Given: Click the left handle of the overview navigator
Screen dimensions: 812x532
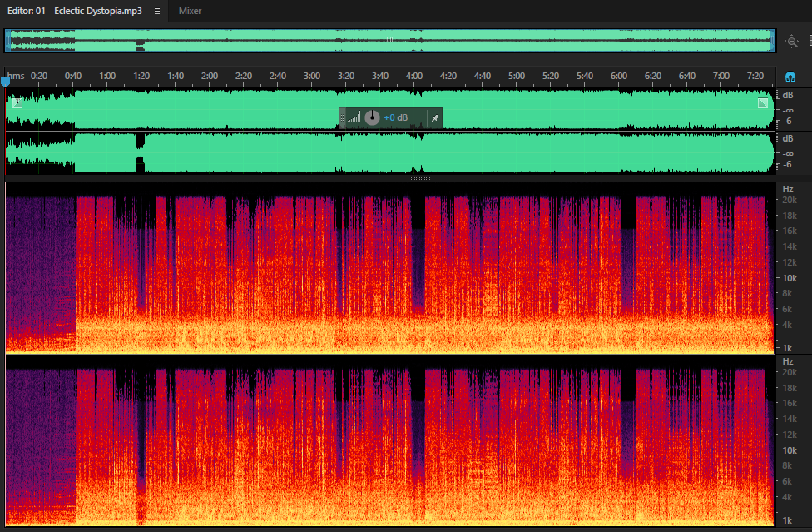Looking at the screenshot, I should (x=7, y=41).
